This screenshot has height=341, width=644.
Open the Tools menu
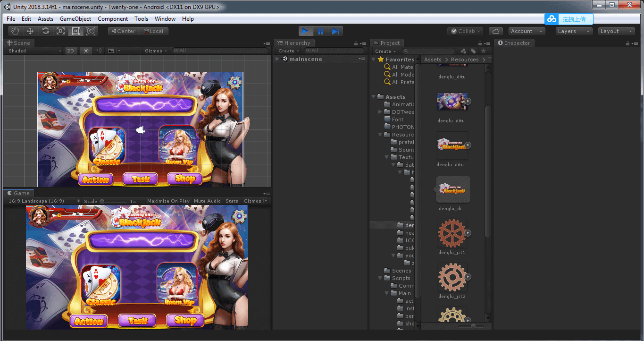coord(141,19)
